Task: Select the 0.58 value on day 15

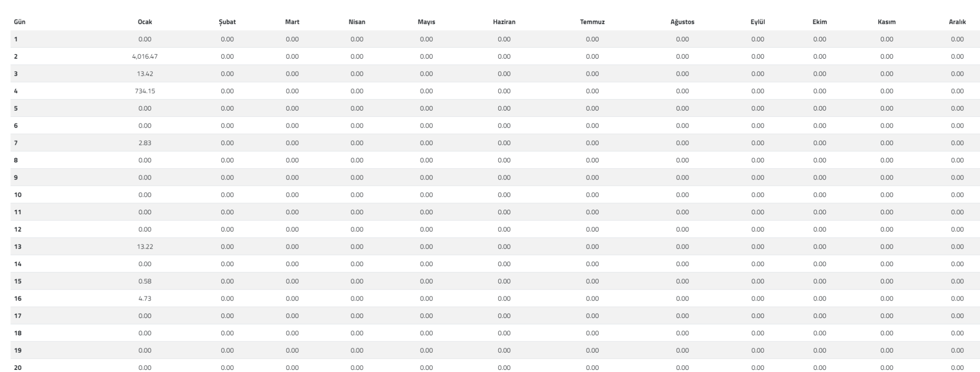Action: [145, 281]
